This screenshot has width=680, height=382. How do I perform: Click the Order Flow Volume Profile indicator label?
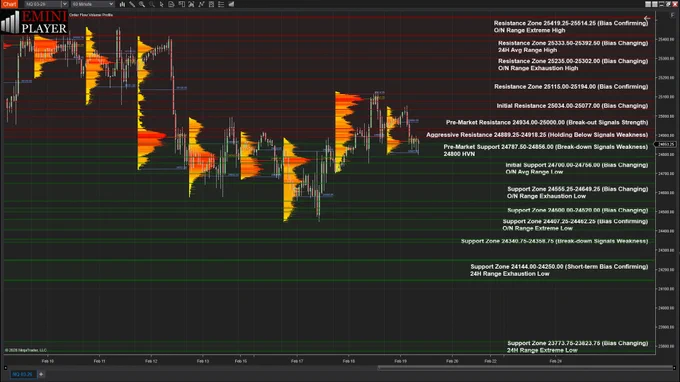click(91, 15)
